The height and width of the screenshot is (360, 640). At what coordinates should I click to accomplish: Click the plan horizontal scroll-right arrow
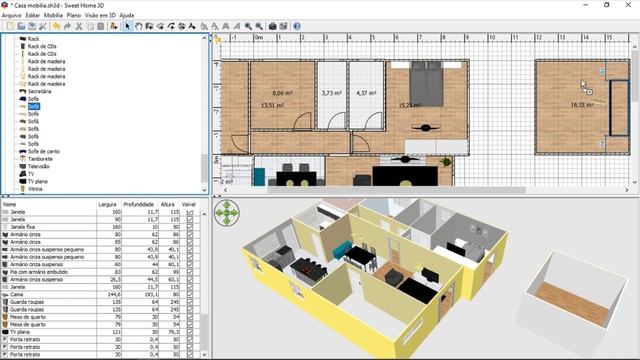627,190
